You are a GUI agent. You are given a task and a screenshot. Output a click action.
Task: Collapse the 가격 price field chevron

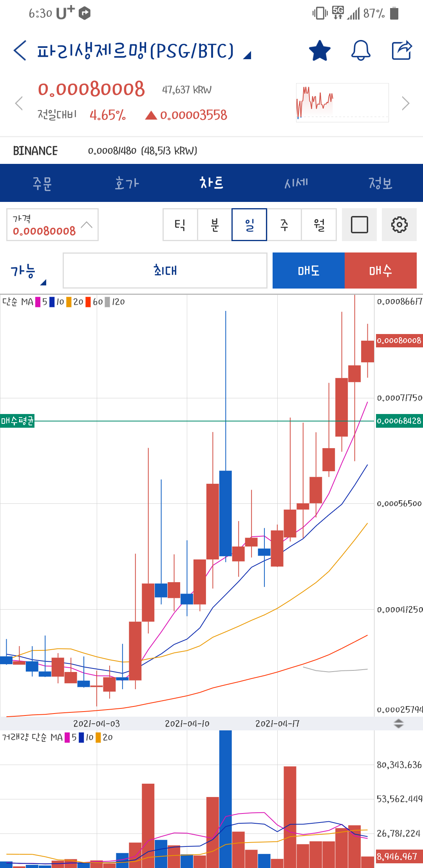pos(87,225)
